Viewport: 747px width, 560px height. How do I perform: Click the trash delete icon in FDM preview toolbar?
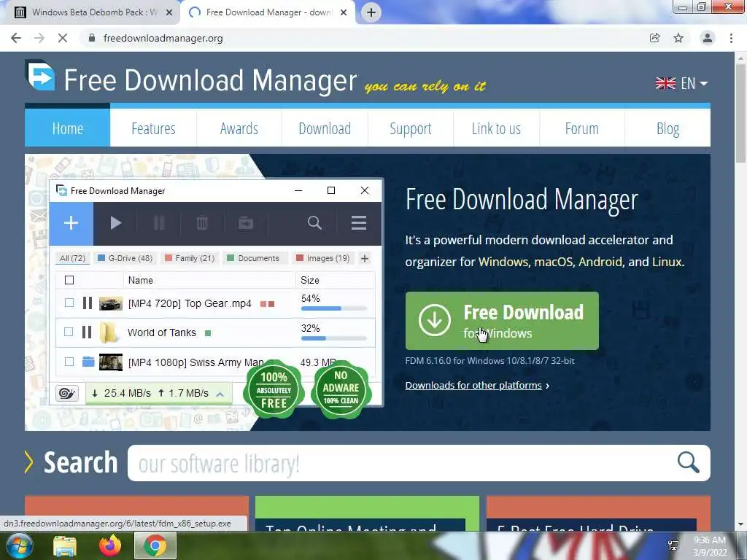202,223
